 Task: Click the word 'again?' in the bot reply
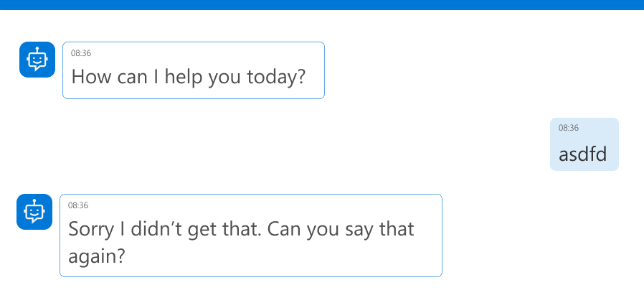tap(97, 256)
